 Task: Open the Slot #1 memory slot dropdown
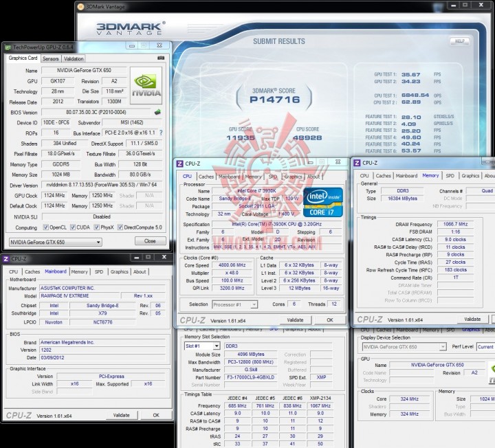pos(202,346)
